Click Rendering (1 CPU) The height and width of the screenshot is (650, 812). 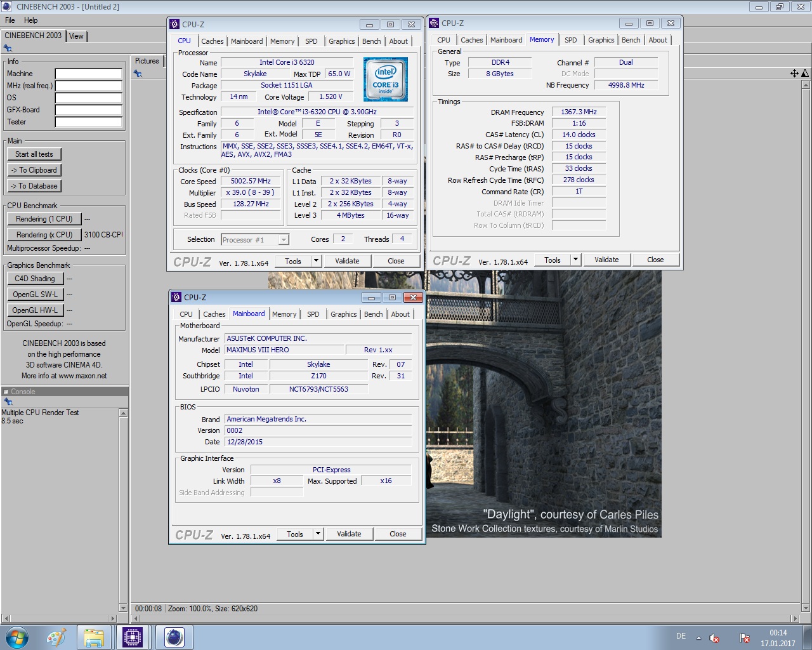(x=44, y=219)
